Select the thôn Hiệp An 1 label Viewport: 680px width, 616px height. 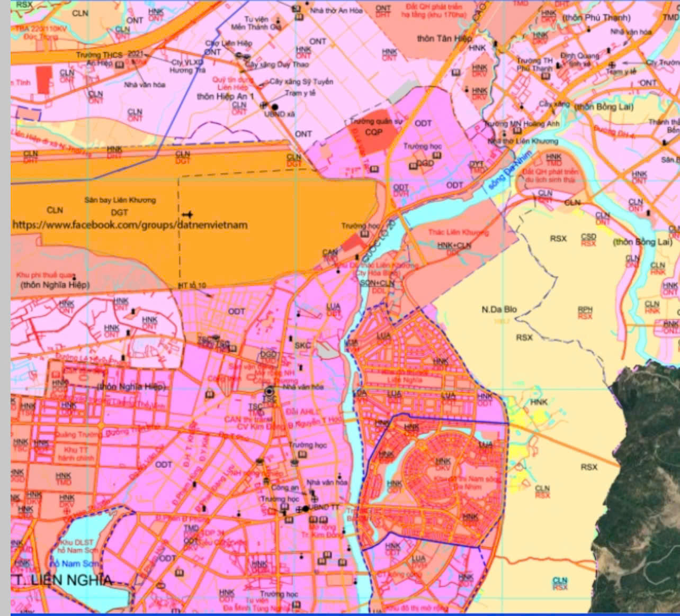pos(225,96)
